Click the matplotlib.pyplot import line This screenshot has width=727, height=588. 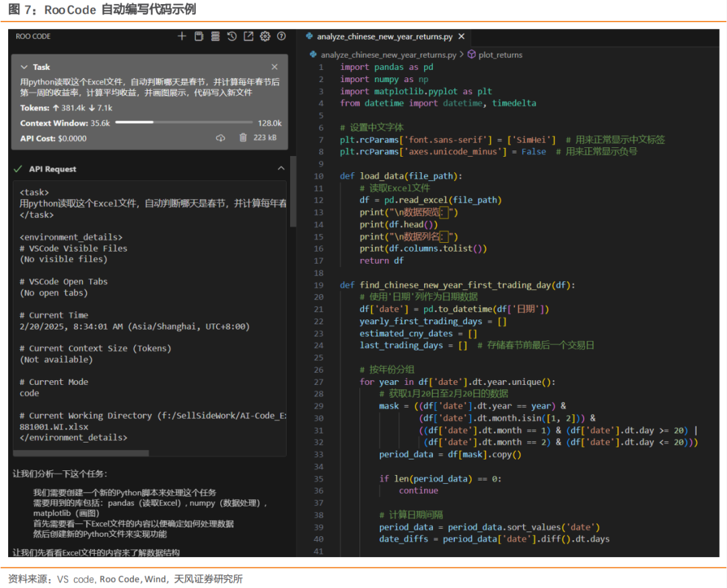click(416, 91)
